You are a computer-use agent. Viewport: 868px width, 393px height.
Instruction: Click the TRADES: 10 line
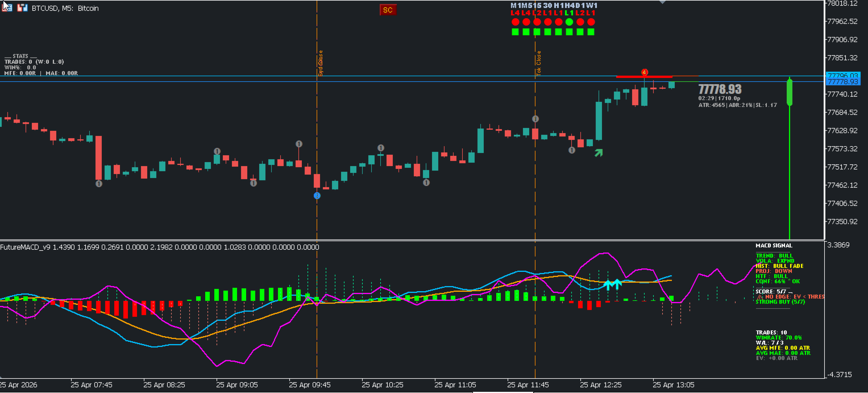[x=771, y=333]
